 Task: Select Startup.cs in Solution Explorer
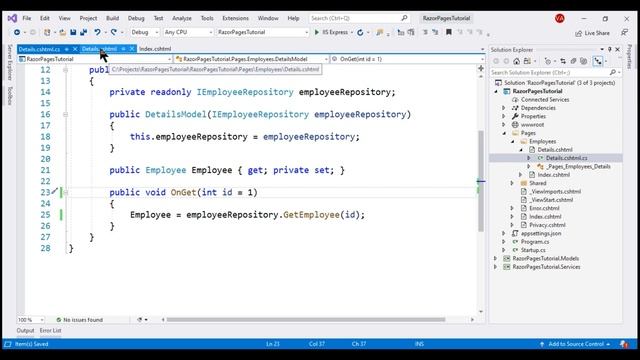tap(533, 250)
